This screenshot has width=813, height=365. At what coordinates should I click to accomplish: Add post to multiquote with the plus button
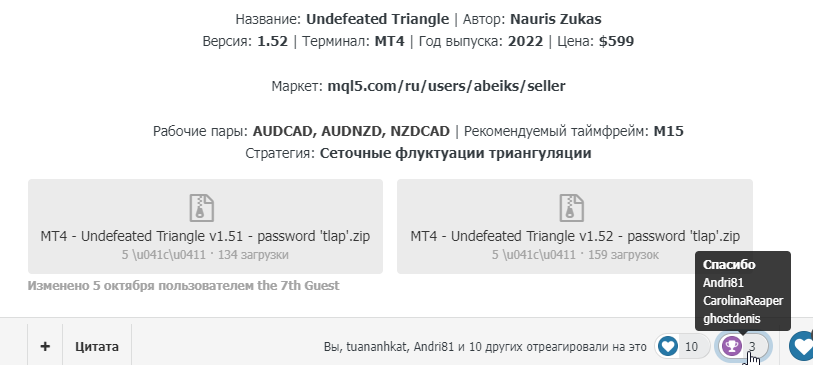click(x=45, y=346)
